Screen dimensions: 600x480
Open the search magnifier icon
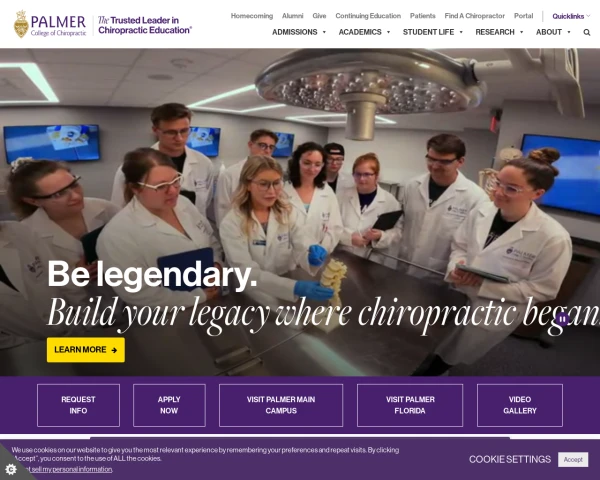587,33
